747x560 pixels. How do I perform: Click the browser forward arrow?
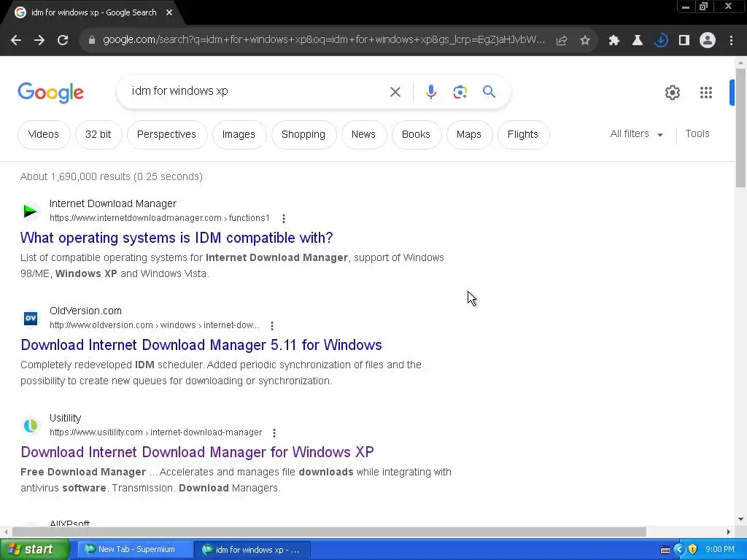coord(39,40)
